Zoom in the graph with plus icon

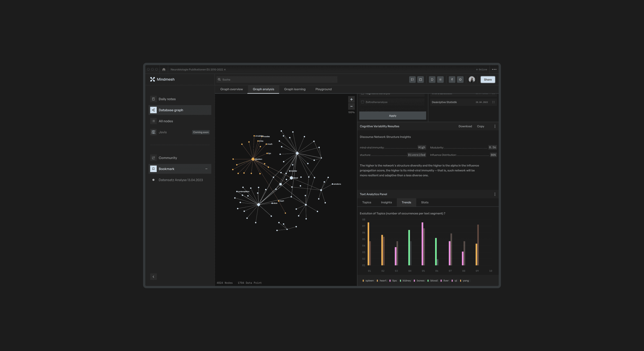(x=351, y=99)
